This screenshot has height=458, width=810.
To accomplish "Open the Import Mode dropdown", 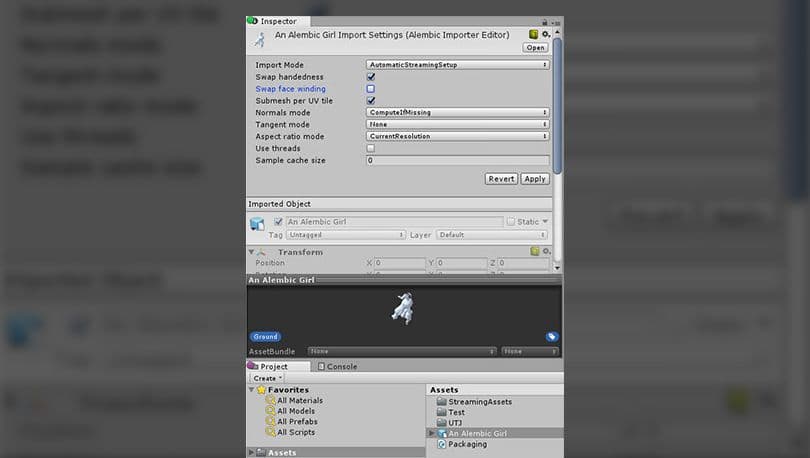I will pyautogui.click(x=457, y=65).
